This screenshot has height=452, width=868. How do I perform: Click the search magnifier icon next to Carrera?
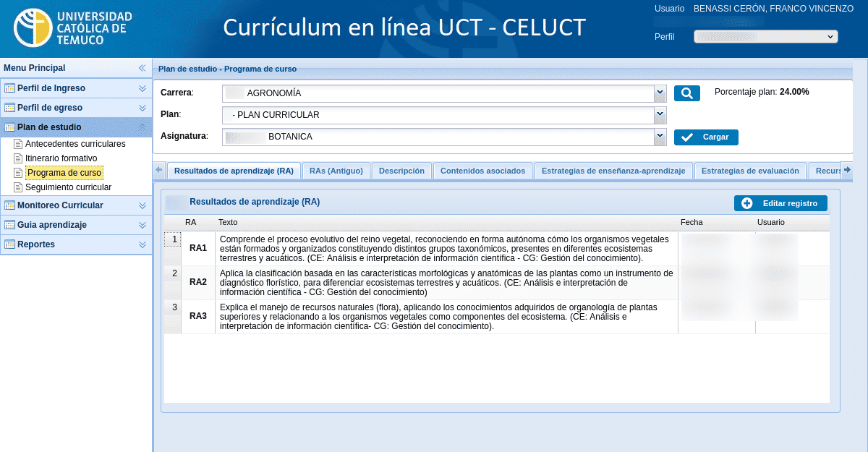click(686, 93)
